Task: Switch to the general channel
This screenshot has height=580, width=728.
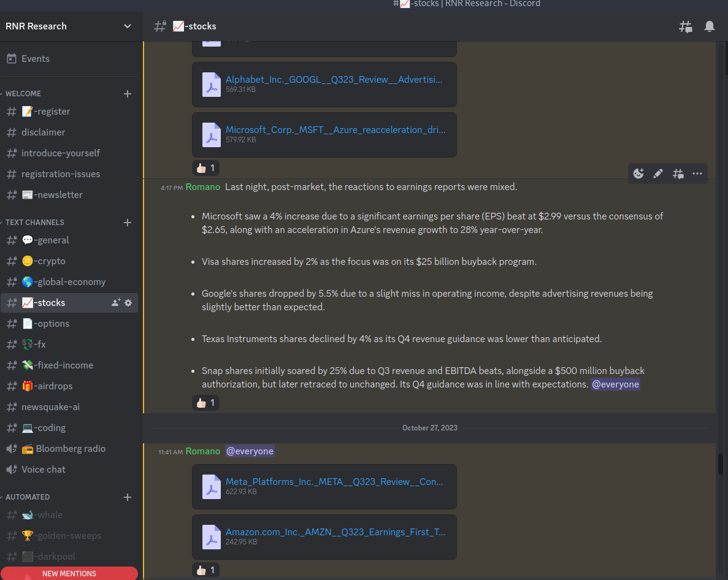Action: [69, 240]
